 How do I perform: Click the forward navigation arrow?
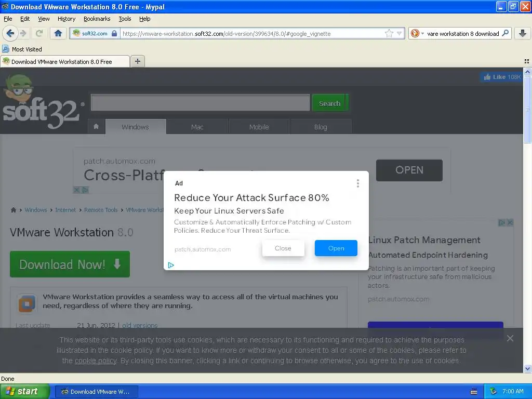click(23, 33)
